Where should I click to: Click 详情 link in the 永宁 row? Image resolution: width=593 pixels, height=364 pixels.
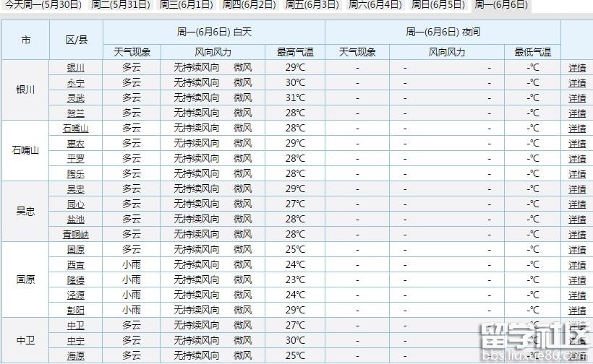[576, 83]
